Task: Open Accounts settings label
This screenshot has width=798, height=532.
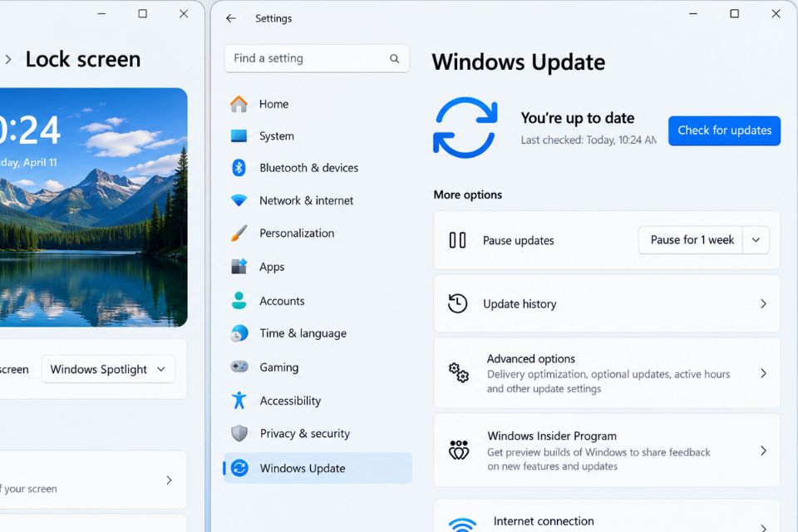Action: pos(282,301)
